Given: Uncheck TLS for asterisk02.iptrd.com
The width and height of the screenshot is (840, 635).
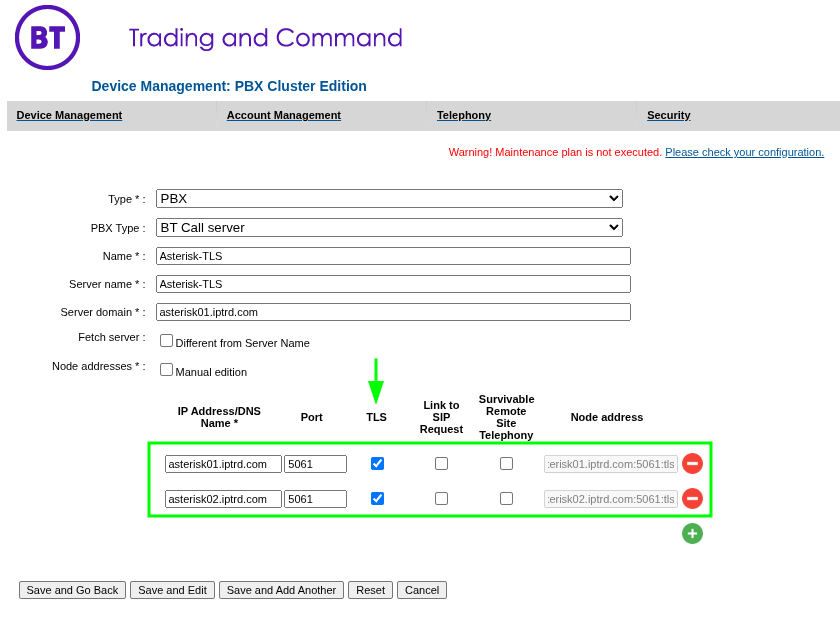Looking at the screenshot, I should [377, 498].
